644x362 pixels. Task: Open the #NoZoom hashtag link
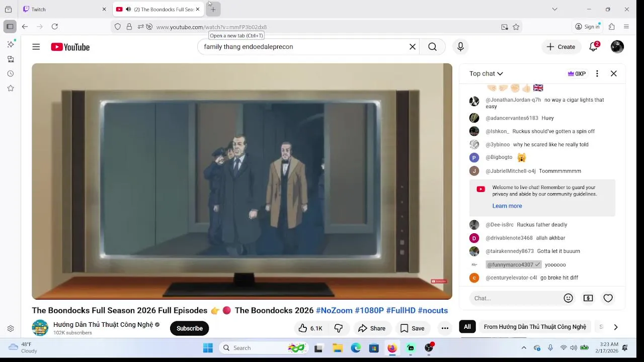pos(334,310)
